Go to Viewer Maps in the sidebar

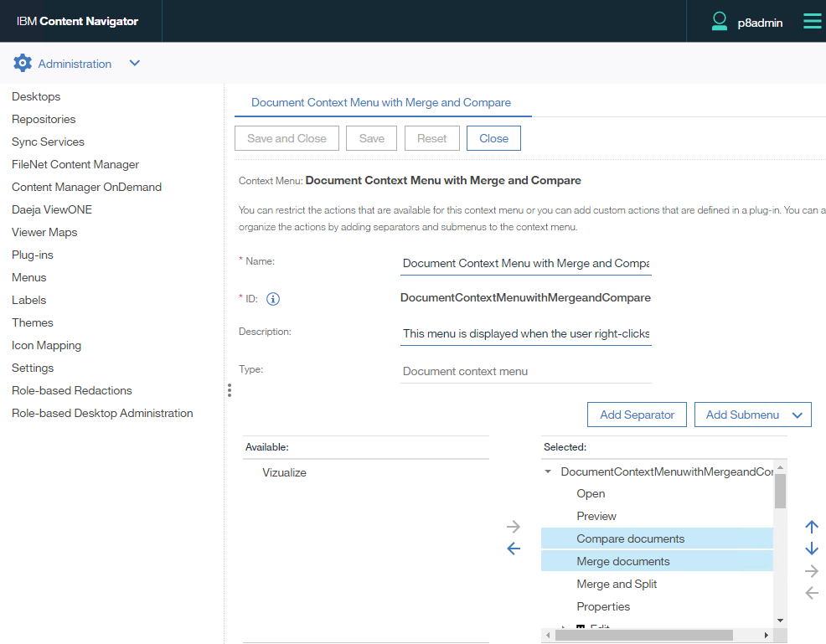pos(44,232)
